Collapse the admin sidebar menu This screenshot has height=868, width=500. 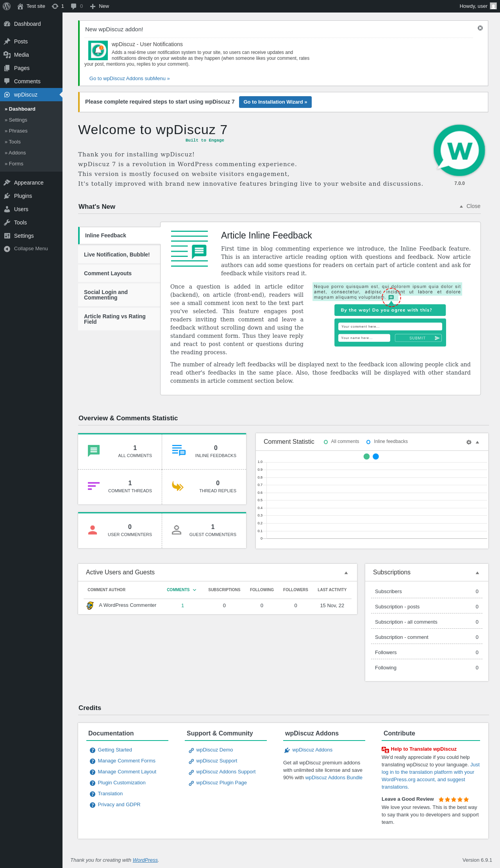tap(31, 249)
